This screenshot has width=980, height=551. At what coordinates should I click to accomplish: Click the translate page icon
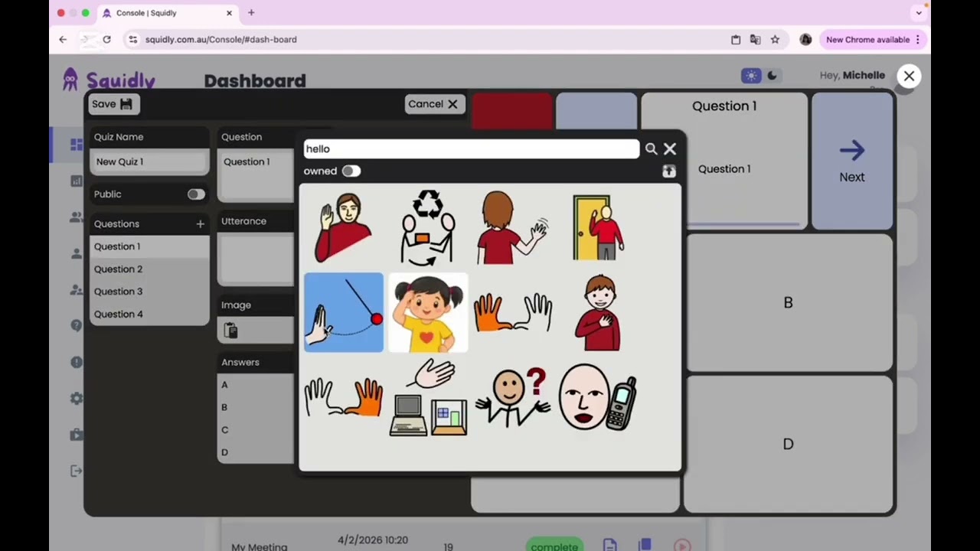[755, 40]
